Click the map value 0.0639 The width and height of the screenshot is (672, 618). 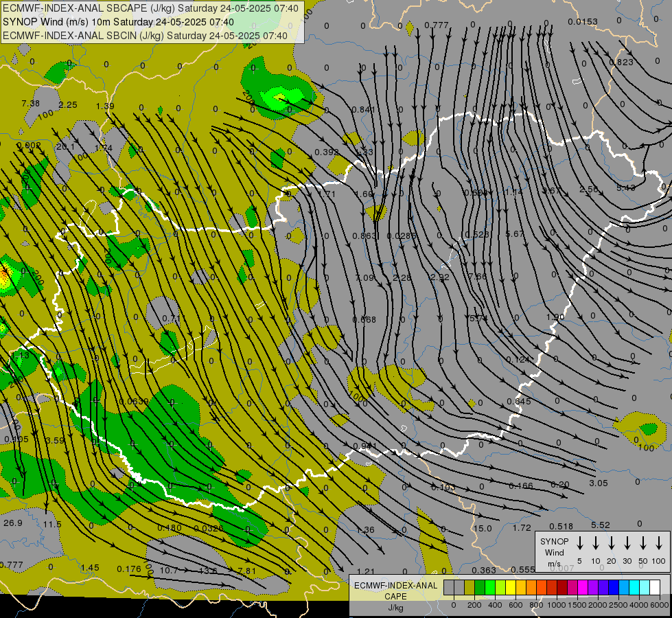pyautogui.click(x=134, y=402)
